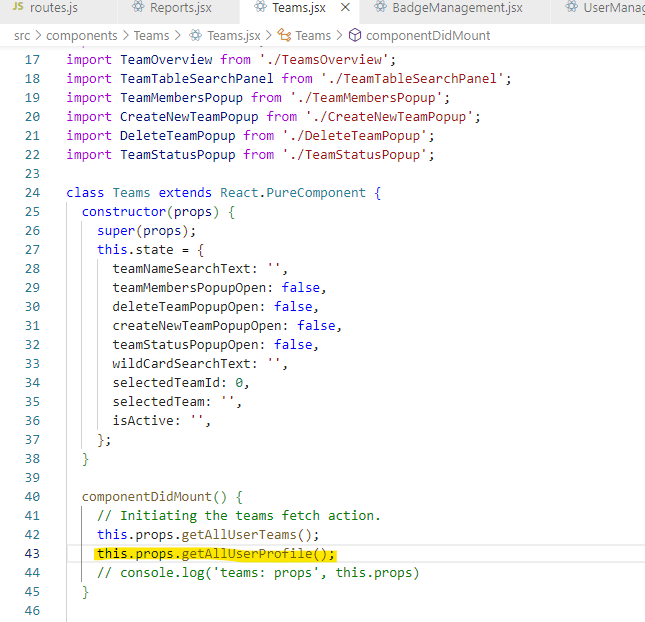Click highlighted 'getAllUserProfile()' on line 43
The height and width of the screenshot is (622, 645).
click(x=254, y=554)
